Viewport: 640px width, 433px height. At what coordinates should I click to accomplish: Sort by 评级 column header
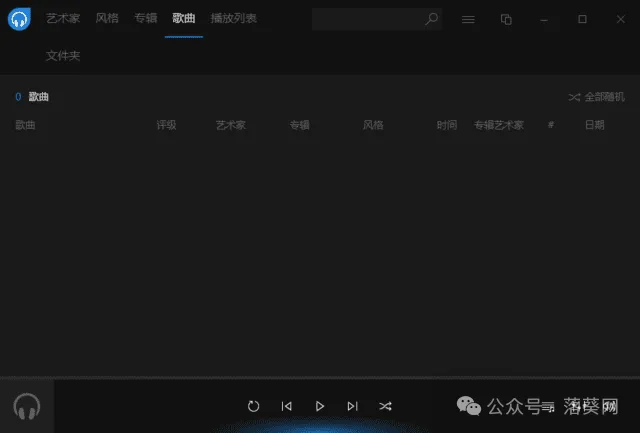point(167,125)
